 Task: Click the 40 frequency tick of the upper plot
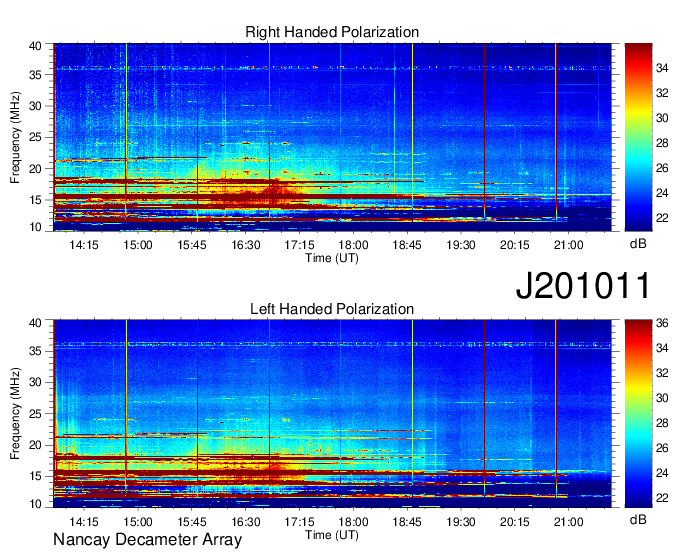[35, 46]
